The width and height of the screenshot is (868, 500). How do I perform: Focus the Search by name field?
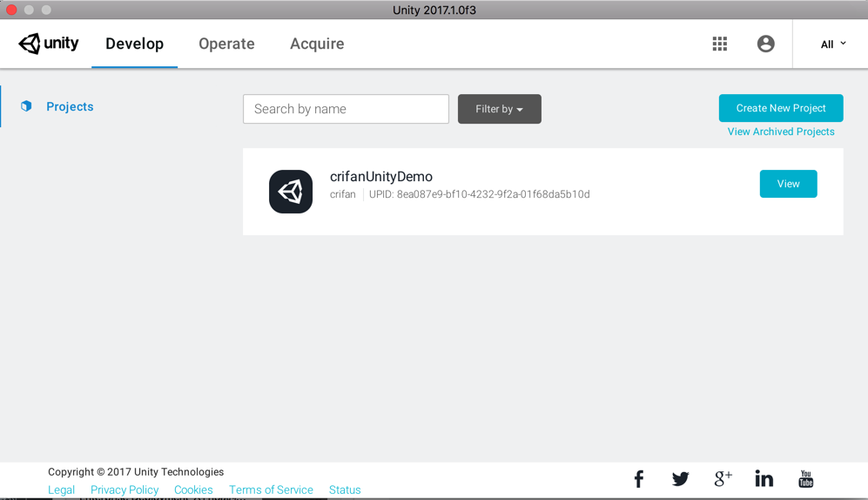346,109
